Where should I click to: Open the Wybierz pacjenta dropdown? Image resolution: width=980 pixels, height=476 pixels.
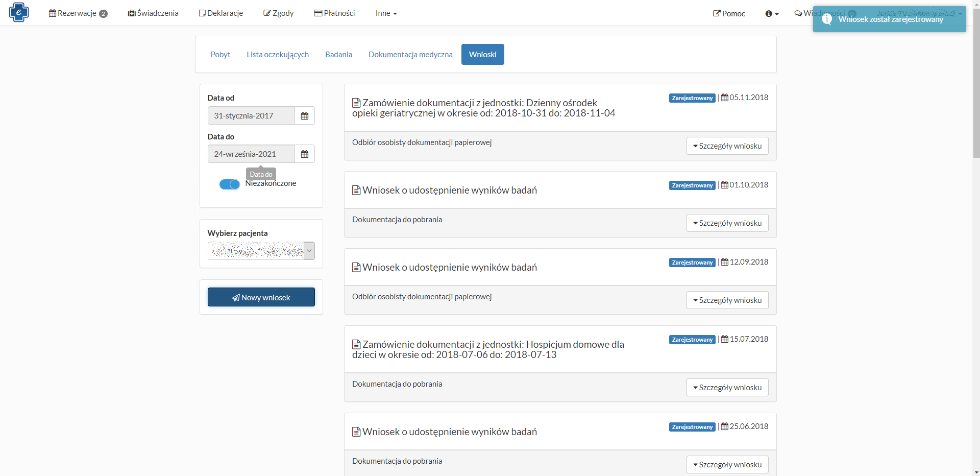(309, 251)
